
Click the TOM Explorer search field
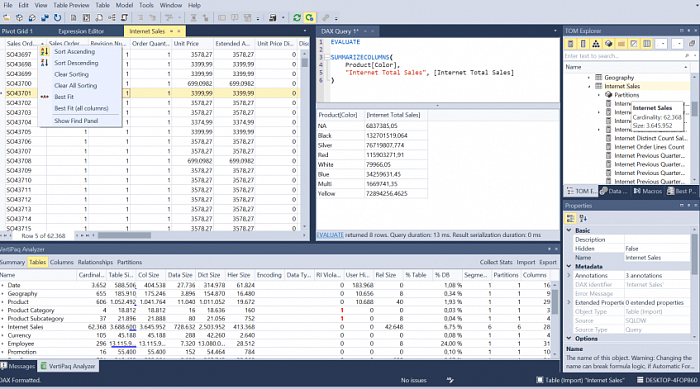click(623, 56)
